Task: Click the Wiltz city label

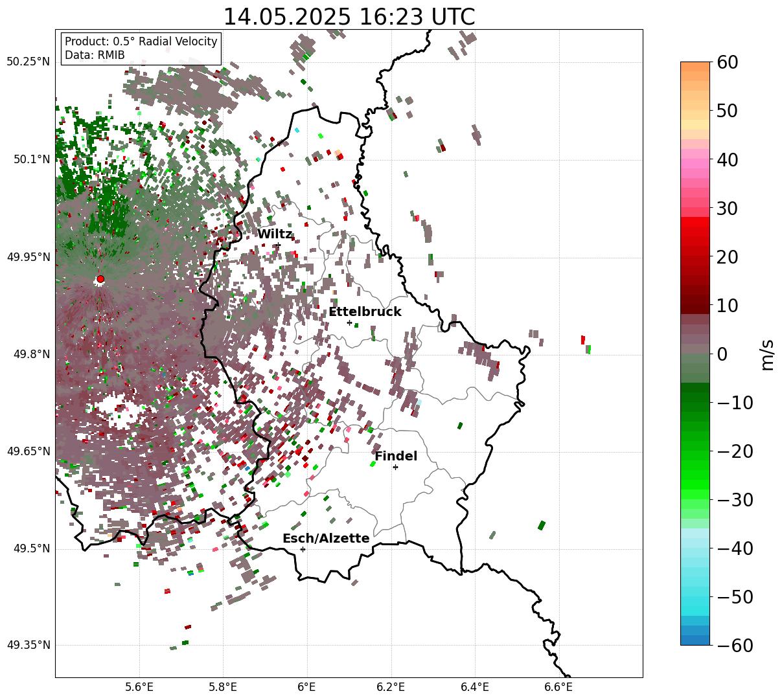Action: (x=275, y=234)
